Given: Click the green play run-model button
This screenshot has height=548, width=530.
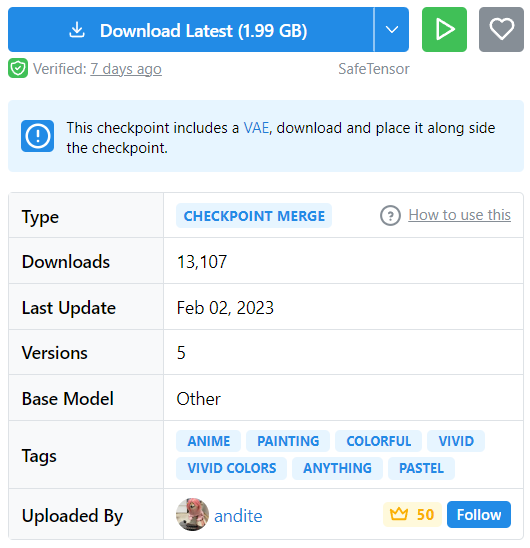Looking at the screenshot, I should [x=444, y=30].
